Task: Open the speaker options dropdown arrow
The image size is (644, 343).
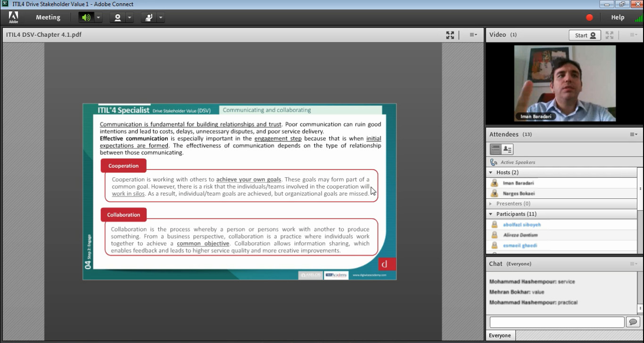Action: click(98, 17)
